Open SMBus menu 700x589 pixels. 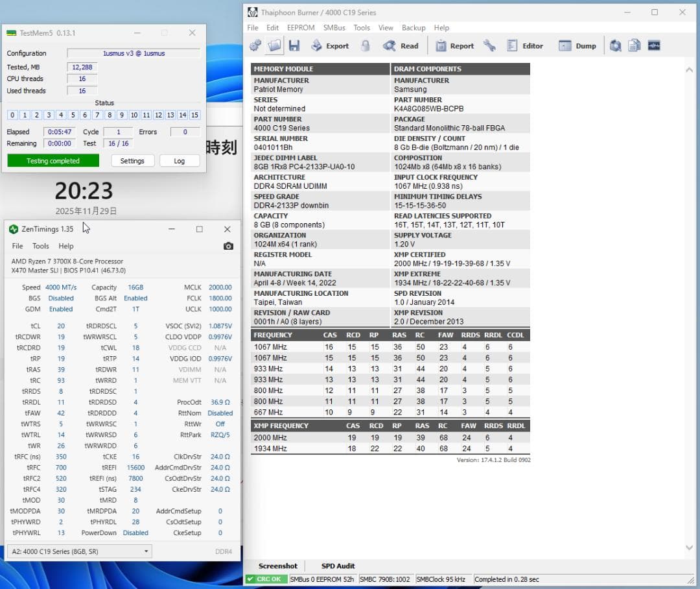[334, 28]
